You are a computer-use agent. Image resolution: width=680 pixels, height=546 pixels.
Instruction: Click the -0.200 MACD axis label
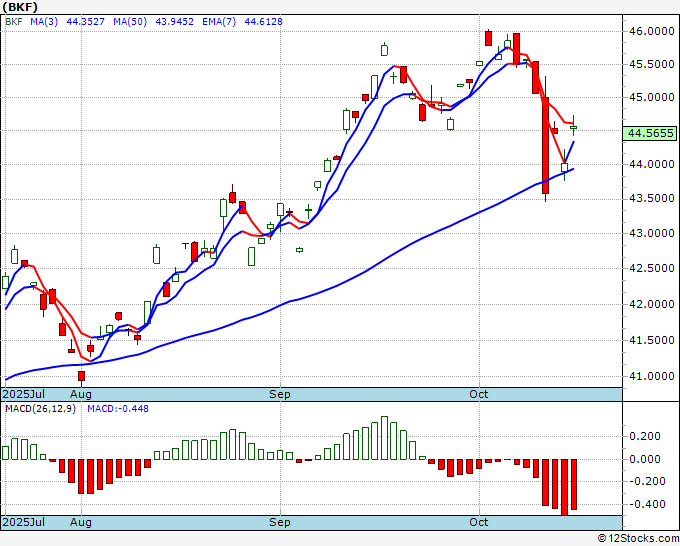(x=647, y=481)
